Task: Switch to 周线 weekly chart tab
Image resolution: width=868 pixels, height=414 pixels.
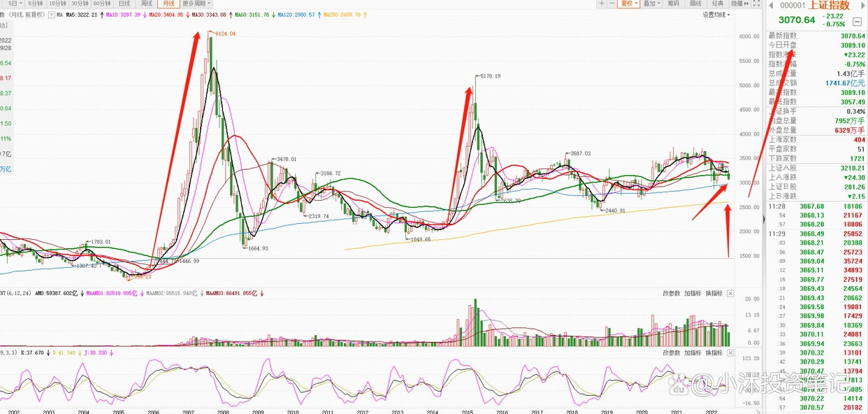Action: tap(146, 3)
